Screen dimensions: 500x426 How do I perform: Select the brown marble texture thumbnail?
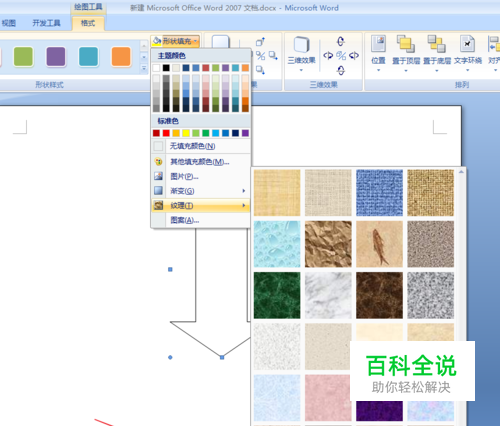[x=379, y=295]
